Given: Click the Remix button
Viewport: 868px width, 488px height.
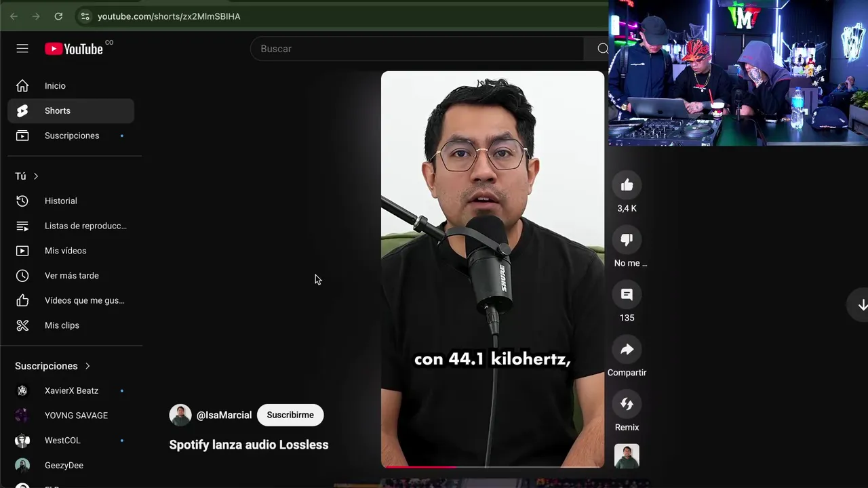Looking at the screenshot, I should tap(627, 405).
